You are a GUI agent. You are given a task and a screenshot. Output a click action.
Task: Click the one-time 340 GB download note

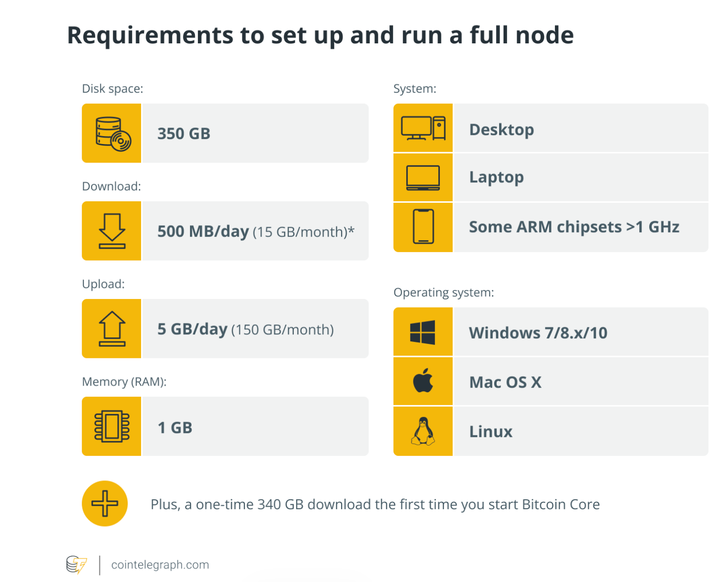pos(375,504)
